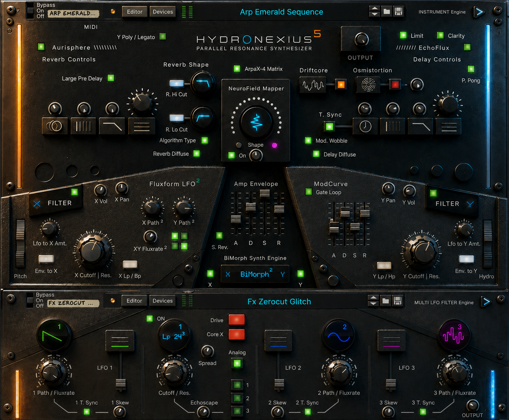The height and width of the screenshot is (420, 509).
Task: Toggle the Aurisphere reverb enable light
Action: 41,47
